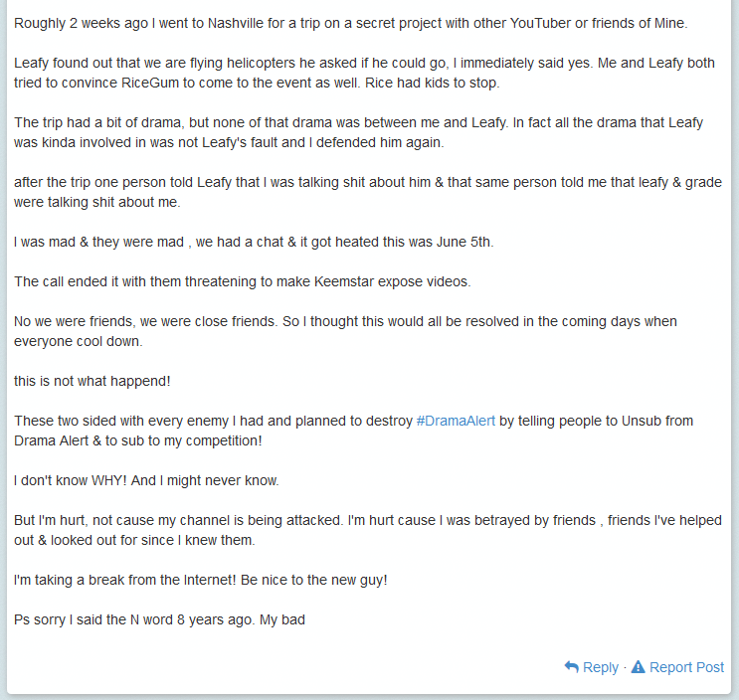Click the paragraph starting 'Roughly 2 weeks ago'
This screenshot has width=739, height=700.
[351, 23]
